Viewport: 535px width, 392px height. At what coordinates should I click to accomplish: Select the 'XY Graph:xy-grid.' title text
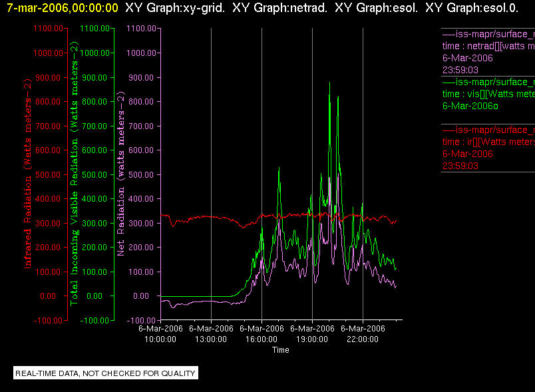[175, 8]
